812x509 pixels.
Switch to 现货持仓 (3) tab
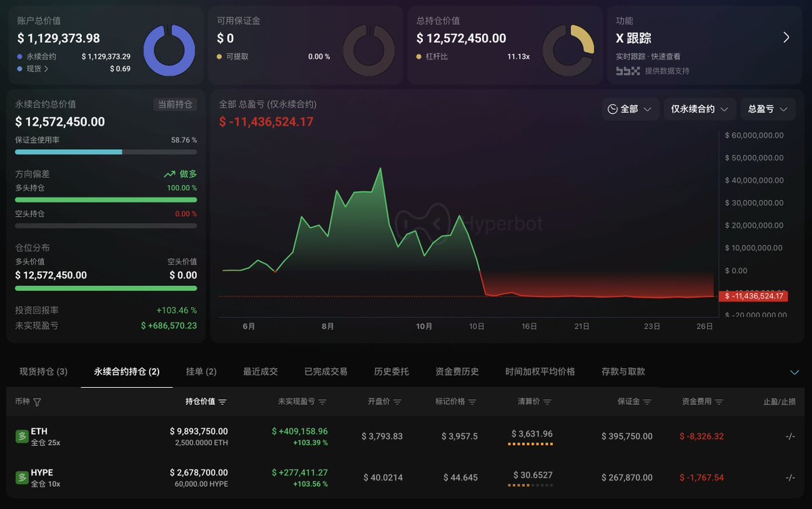(x=43, y=371)
